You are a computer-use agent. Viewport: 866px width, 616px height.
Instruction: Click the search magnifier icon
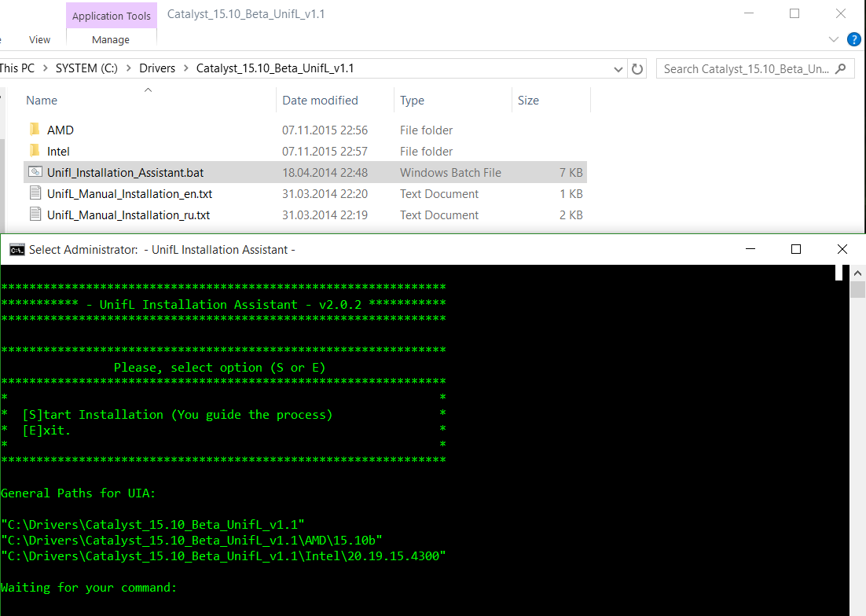[841, 69]
